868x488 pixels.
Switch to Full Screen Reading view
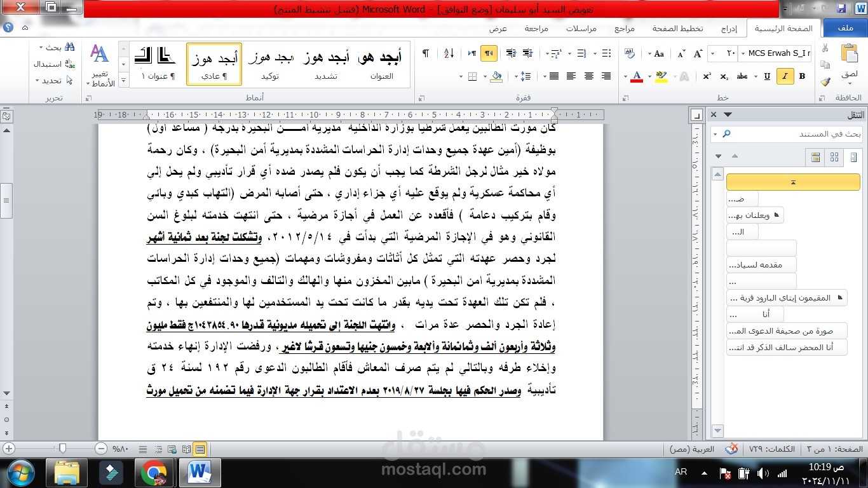point(186,449)
